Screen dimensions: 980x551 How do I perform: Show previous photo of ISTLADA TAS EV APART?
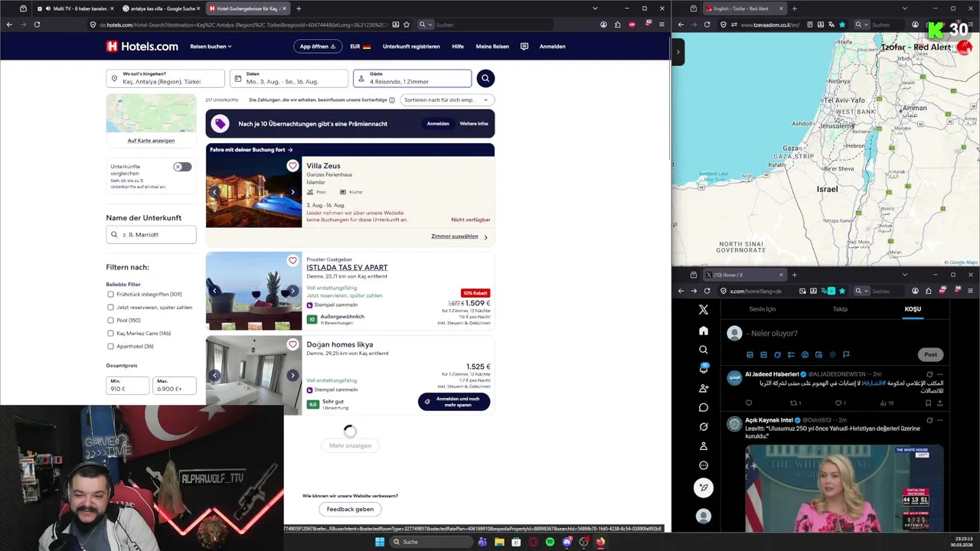coord(215,291)
